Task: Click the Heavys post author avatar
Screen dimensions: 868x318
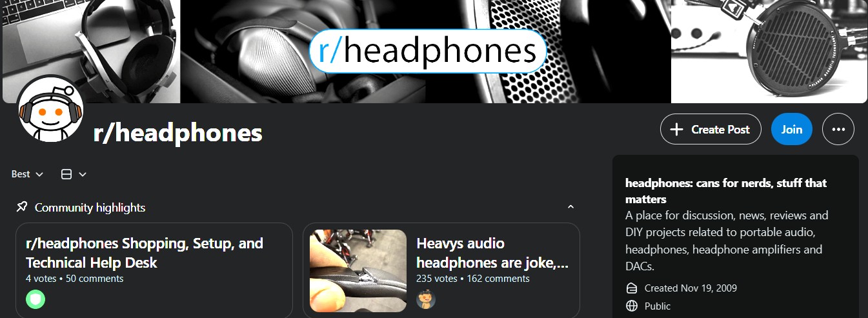Action: [x=426, y=299]
